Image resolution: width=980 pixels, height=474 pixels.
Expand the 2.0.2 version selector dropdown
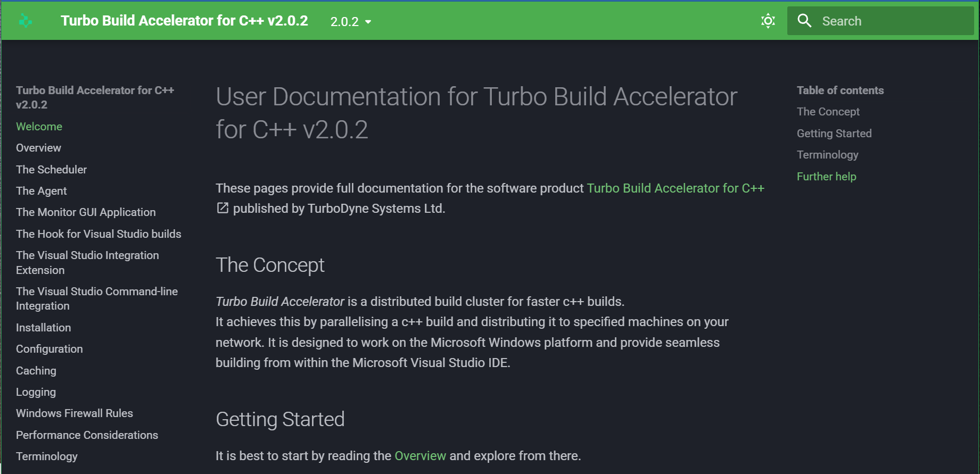pos(349,21)
